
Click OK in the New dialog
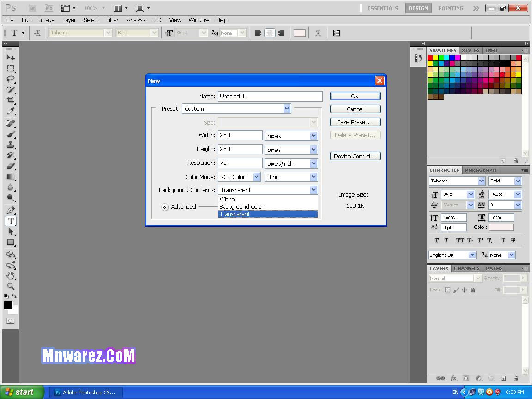355,97
